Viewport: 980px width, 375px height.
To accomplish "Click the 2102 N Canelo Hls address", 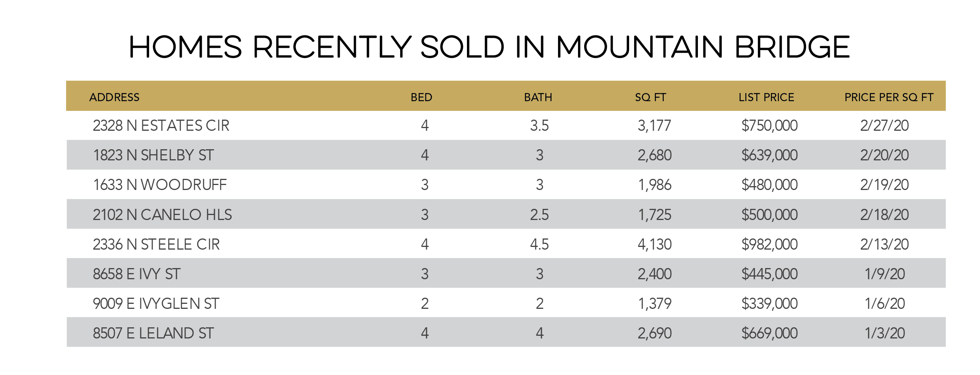I will pos(162,215).
